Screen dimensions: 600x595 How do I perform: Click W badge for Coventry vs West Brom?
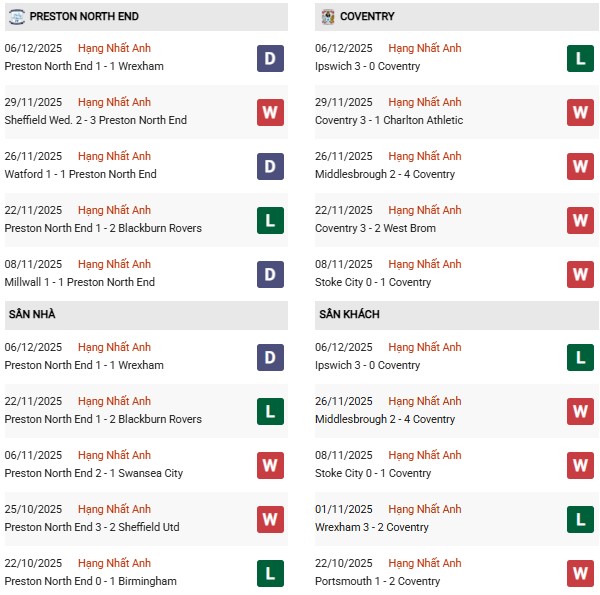tap(580, 220)
